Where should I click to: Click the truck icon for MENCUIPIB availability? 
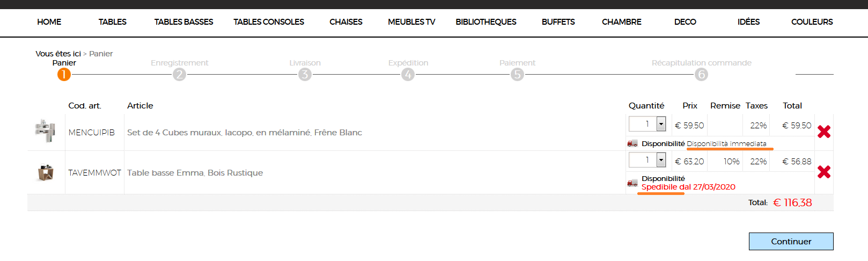(632, 143)
